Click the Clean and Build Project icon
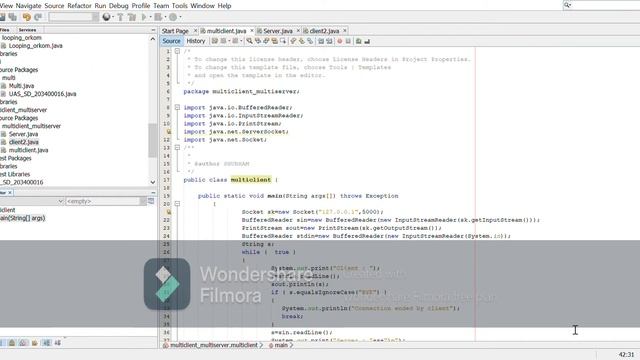Viewport: 640px width, 360px height. click(x=132, y=17)
